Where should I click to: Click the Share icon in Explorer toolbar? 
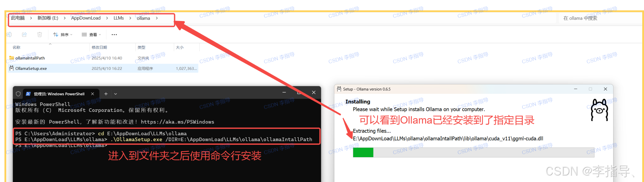24,35
